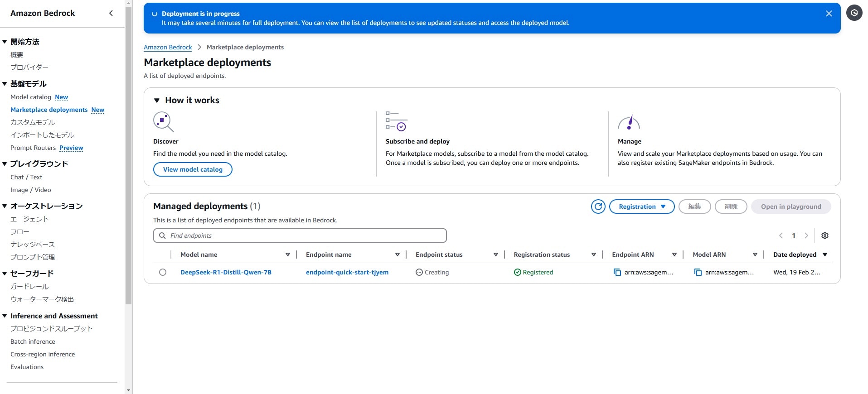Open 概要 in the sidebar
This screenshot has height=394, width=868.
[17, 55]
